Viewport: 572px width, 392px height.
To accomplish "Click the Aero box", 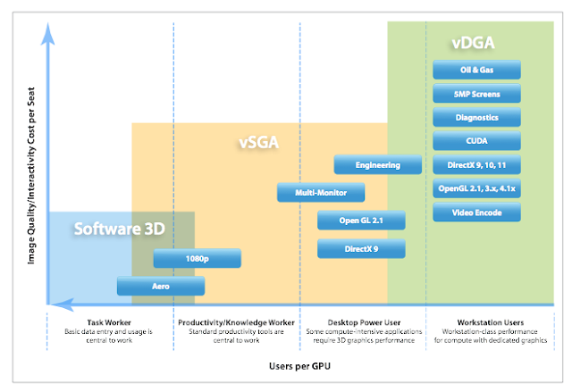I will pyautogui.click(x=161, y=286).
